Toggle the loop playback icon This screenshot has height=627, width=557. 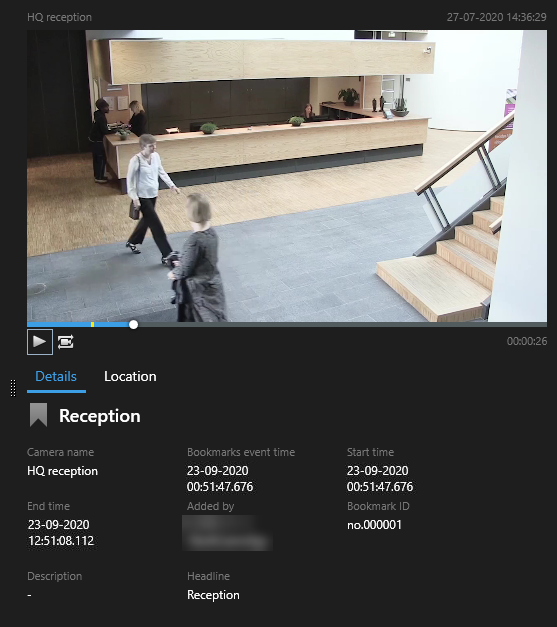66,342
